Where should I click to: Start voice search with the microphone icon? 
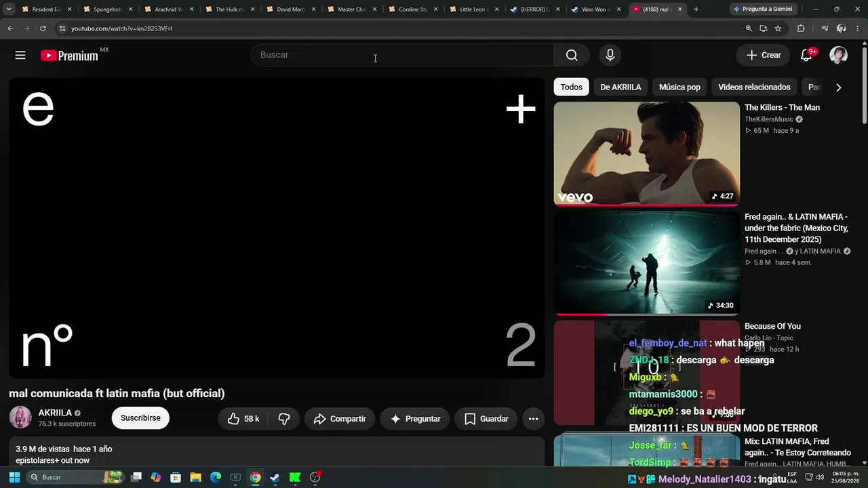click(610, 55)
